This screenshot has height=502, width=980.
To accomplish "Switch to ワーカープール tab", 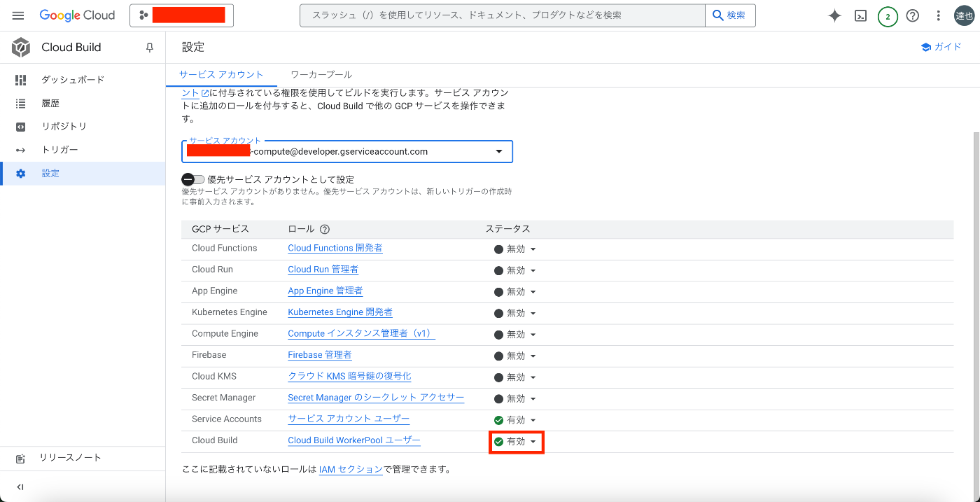I will pyautogui.click(x=321, y=74).
